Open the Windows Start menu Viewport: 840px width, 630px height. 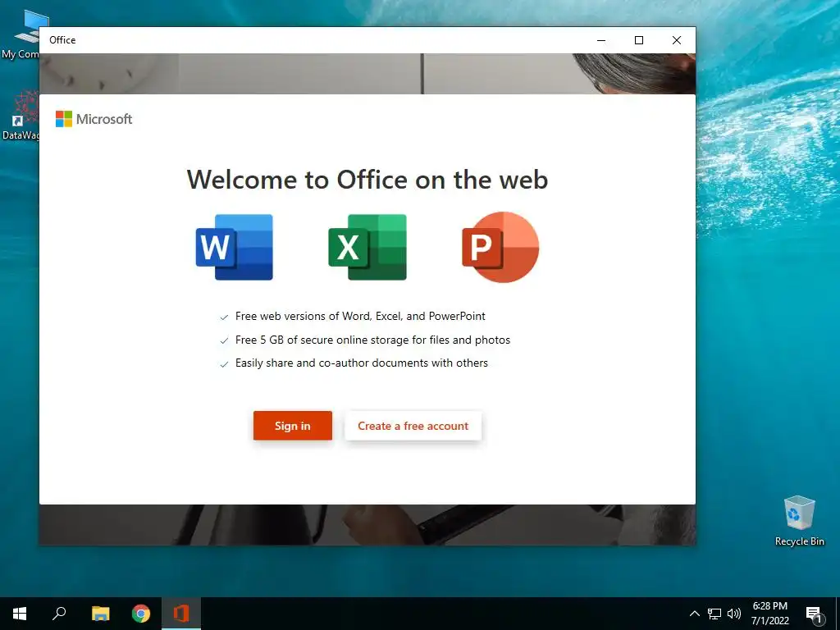pyautogui.click(x=20, y=614)
